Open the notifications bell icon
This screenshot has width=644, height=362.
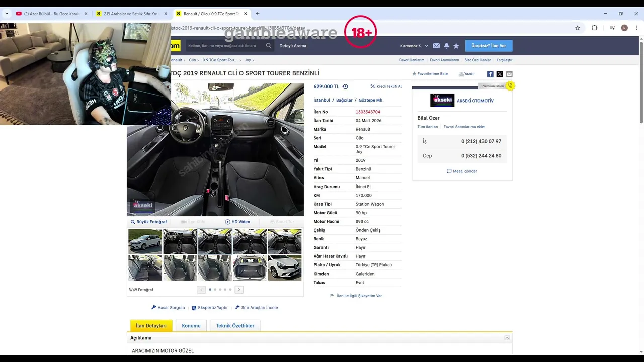[446, 46]
